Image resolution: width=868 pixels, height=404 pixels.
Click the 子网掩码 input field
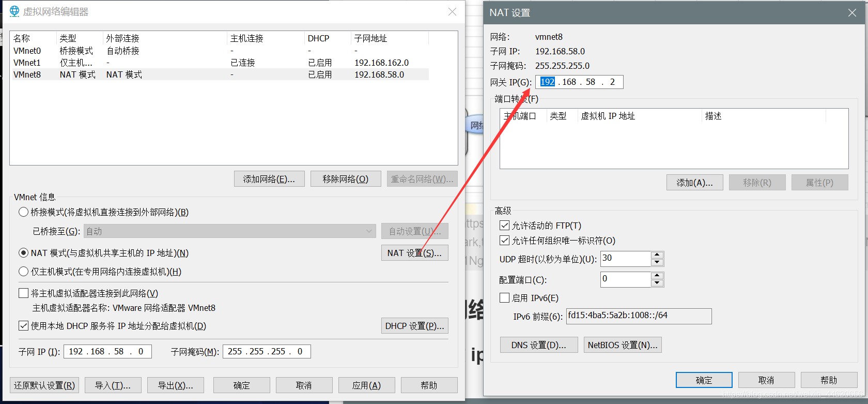(267, 352)
